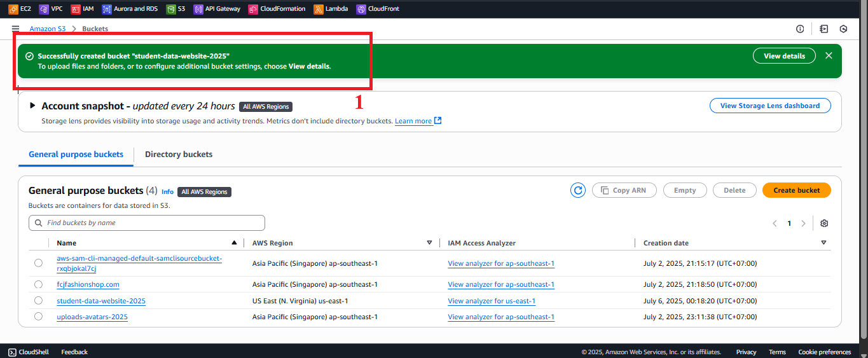
Task: Select the fcjfashionshop.com bucket radio button
Action: [39, 284]
